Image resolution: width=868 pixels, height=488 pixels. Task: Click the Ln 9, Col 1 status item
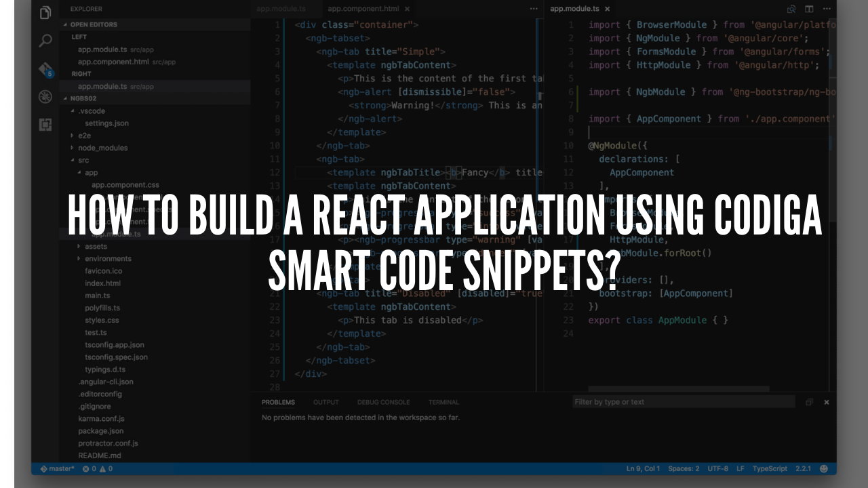pos(643,468)
